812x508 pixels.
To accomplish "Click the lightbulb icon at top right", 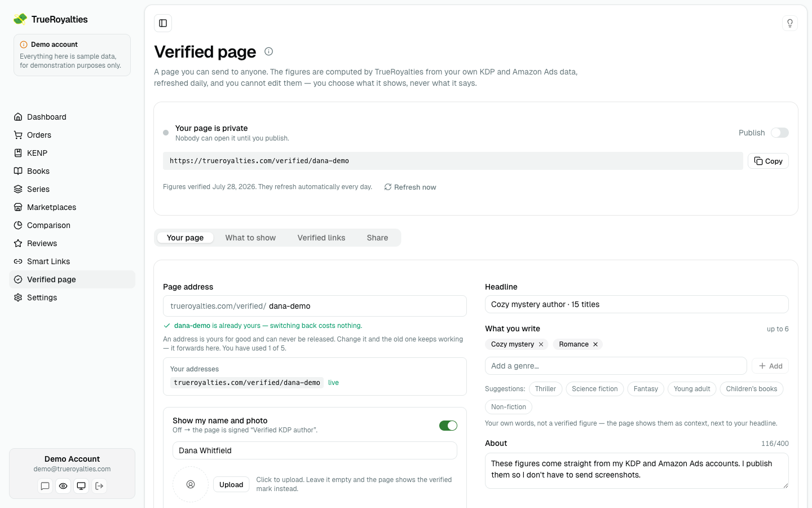I will click(790, 23).
